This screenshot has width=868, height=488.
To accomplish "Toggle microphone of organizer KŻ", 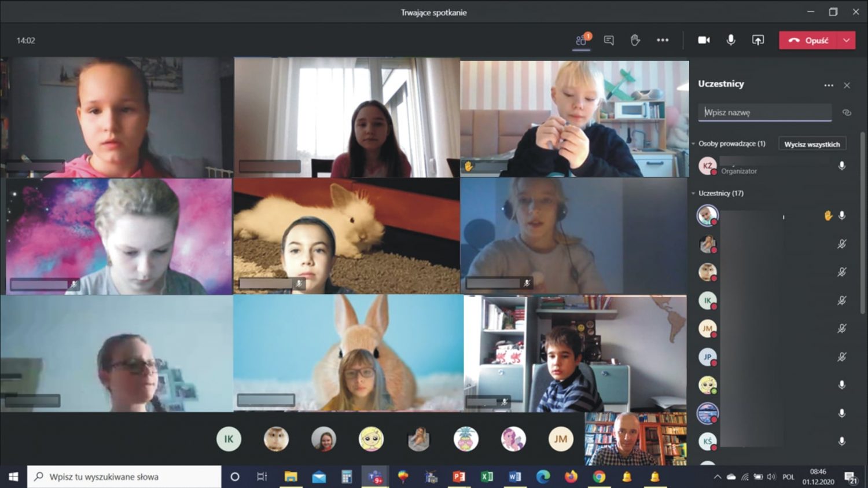I will (842, 166).
